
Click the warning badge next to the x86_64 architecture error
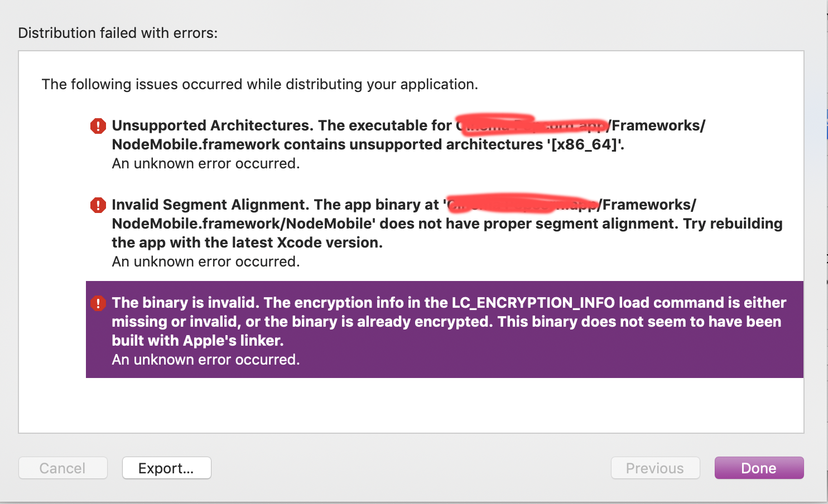[98, 125]
